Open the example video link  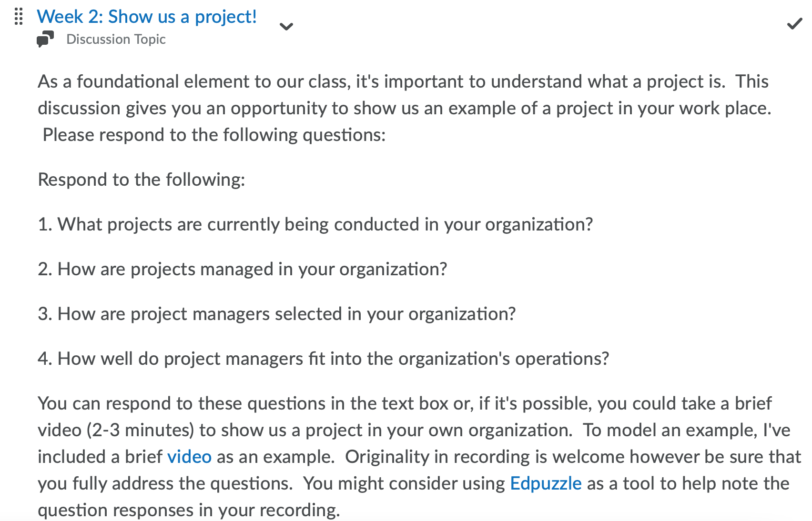(x=189, y=457)
